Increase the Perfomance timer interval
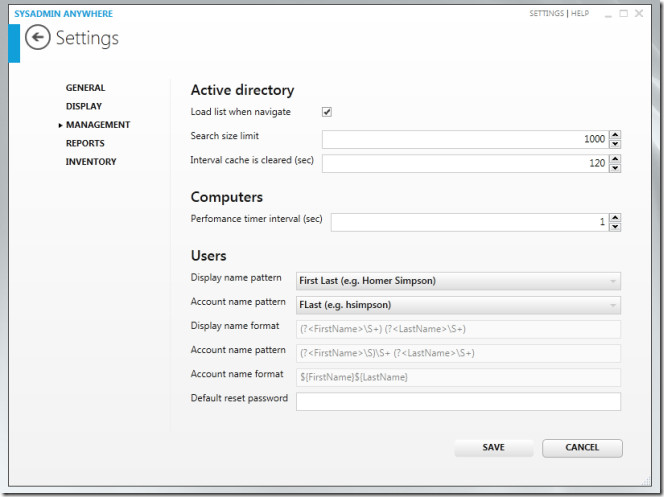Image resolution: width=664 pixels, height=497 pixels. 615,218
